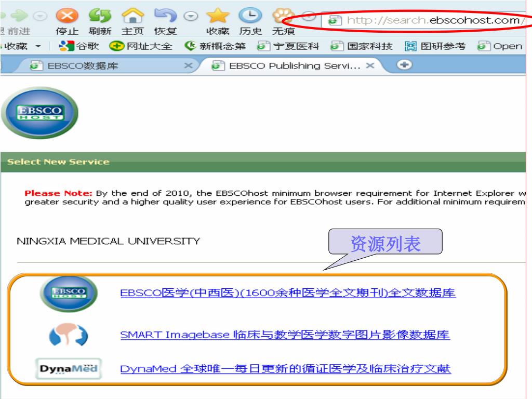This screenshot has height=399, width=532.
Task: Go to home page via 主页 icon
Action: (132, 16)
